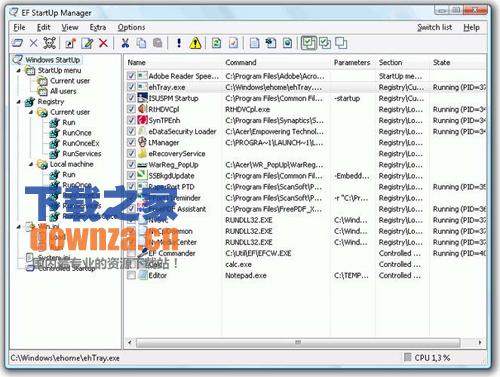Screen dimensions: 500x377
Task: Click the red X delete icon
Action: click(103, 43)
